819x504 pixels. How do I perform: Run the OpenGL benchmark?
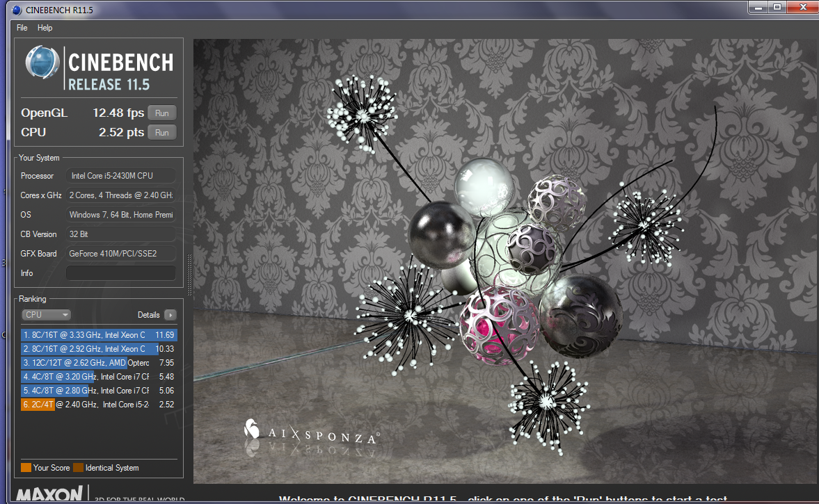pyautogui.click(x=162, y=113)
